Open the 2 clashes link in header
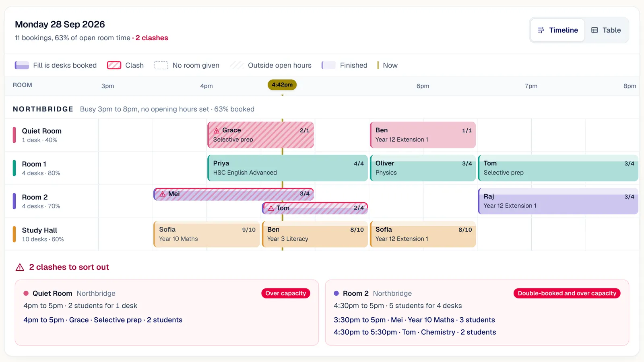 [x=152, y=38]
